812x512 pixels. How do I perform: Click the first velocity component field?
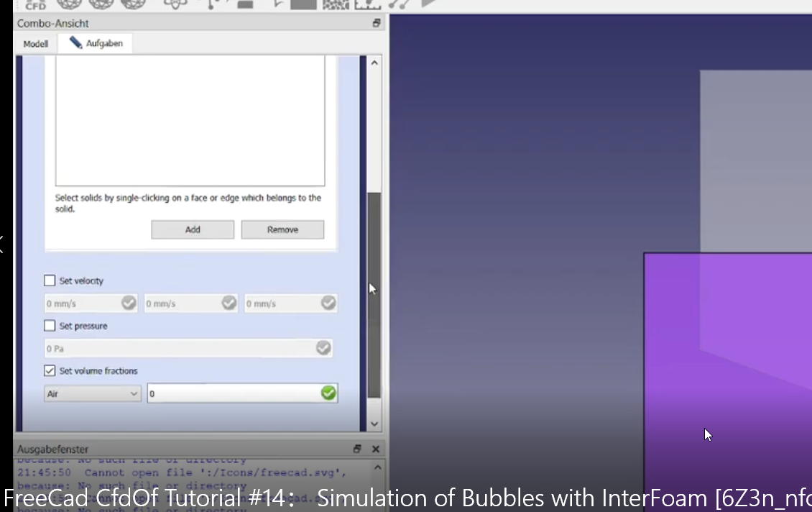coord(91,303)
